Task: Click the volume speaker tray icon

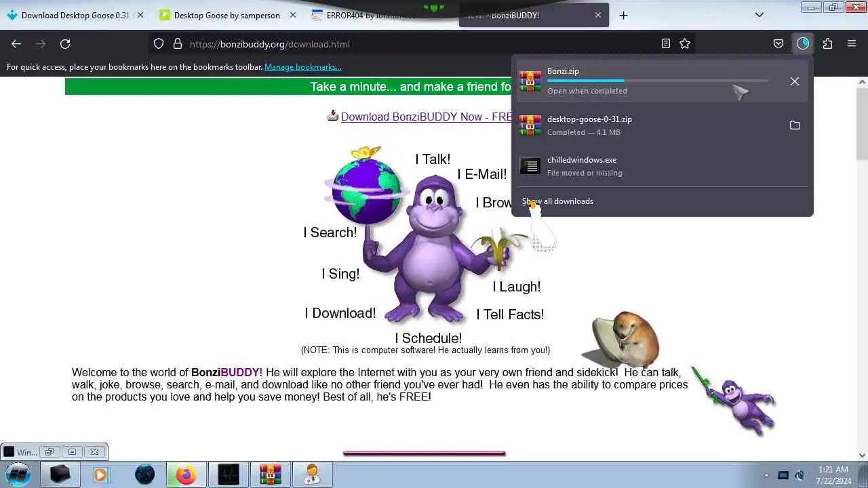Action: (800, 475)
